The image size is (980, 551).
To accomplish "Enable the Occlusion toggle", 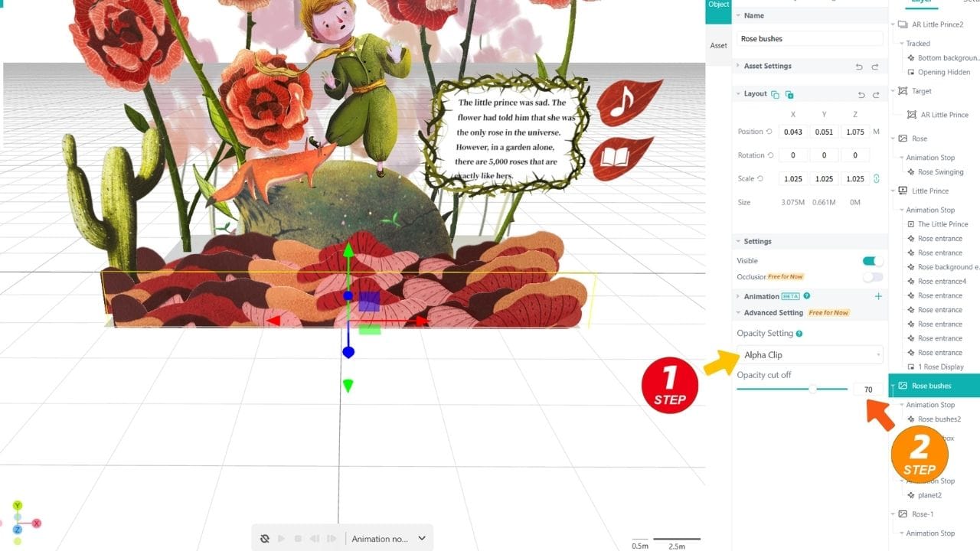I will pyautogui.click(x=873, y=277).
